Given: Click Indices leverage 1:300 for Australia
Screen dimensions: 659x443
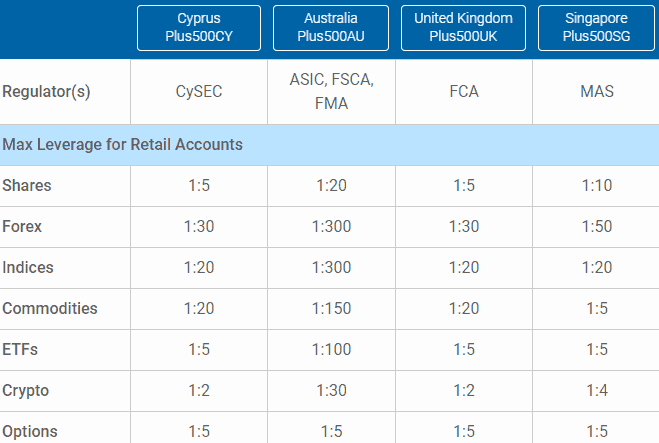Looking at the screenshot, I should (331, 267).
